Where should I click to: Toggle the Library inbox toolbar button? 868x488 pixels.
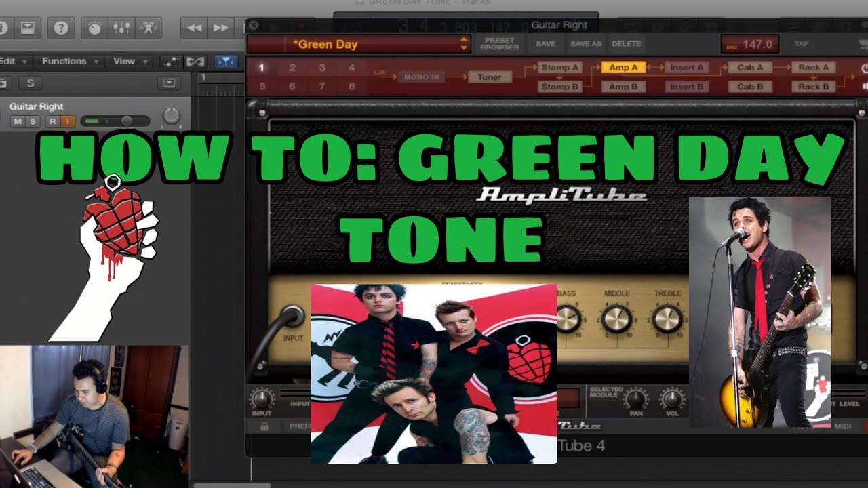27,28
